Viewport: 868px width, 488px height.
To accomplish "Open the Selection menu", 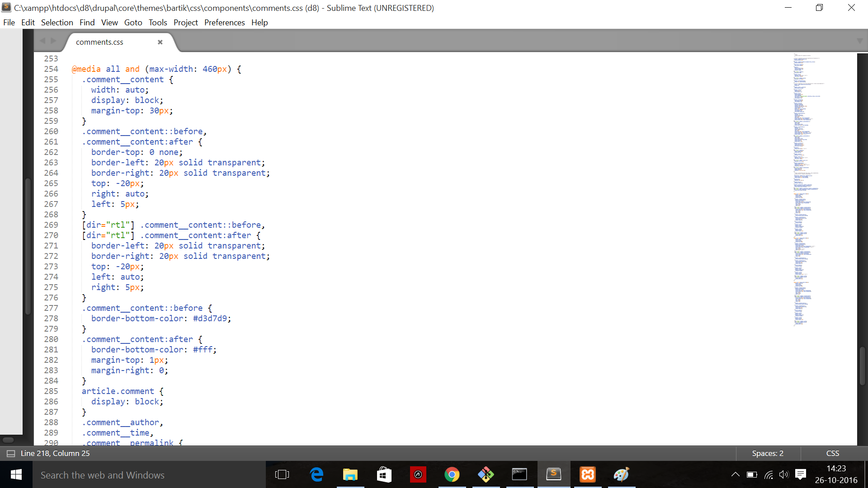I will pyautogui.click(x=57, y=23).
